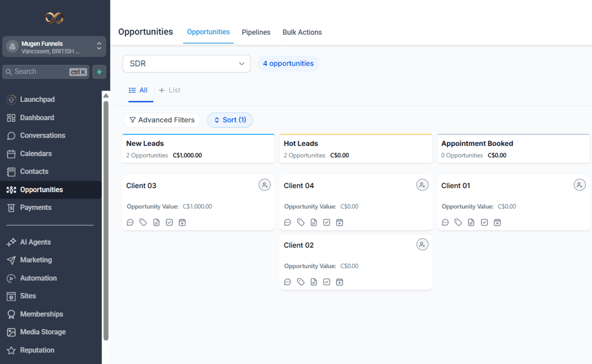Open the Client 02 opportunity card

tap(299, 245)
